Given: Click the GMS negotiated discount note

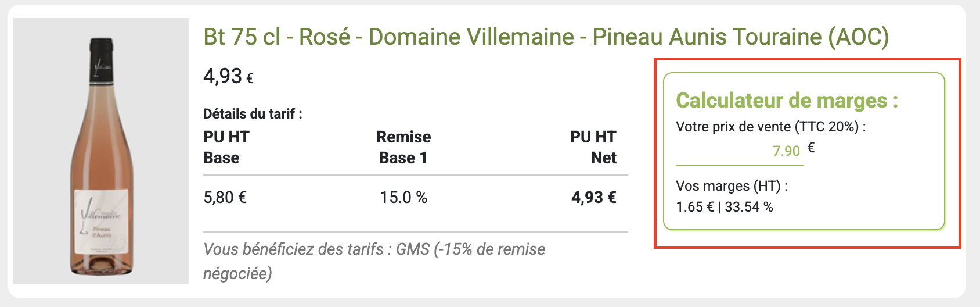Looking at the screenshot, I should pos(374,261).
